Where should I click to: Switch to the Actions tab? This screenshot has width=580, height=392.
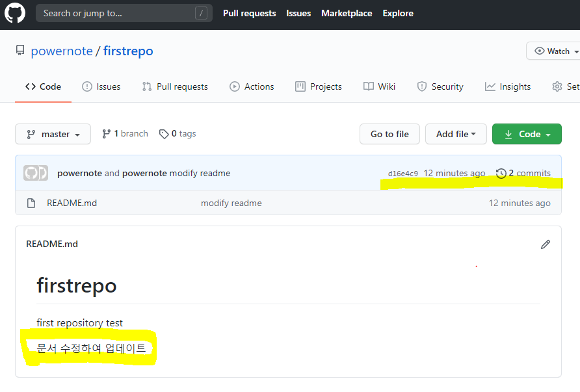click(x=252, y=86)
